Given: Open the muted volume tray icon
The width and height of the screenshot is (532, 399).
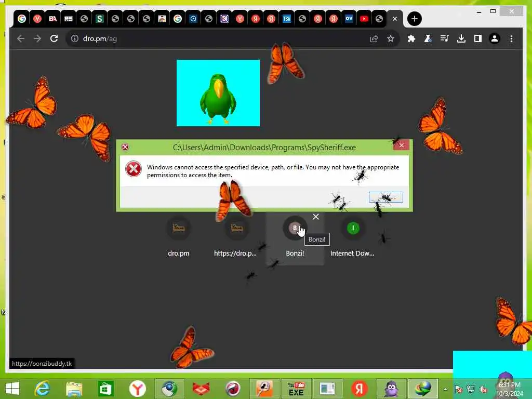Looking at the screenshot, I should tap(483, 390).
